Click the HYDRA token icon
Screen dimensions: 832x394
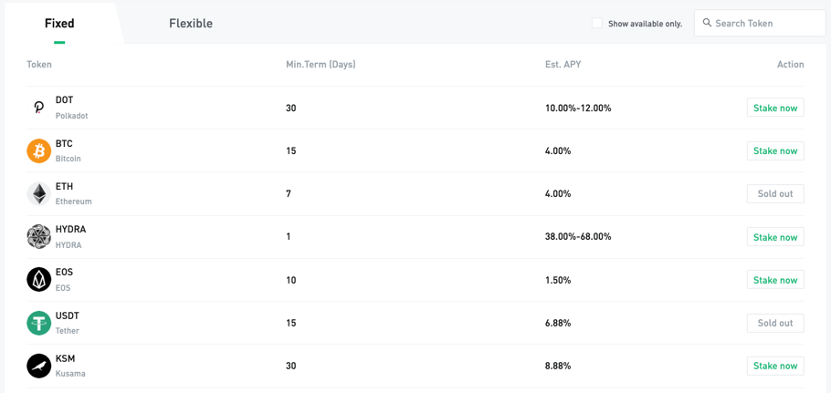point(39,237)
